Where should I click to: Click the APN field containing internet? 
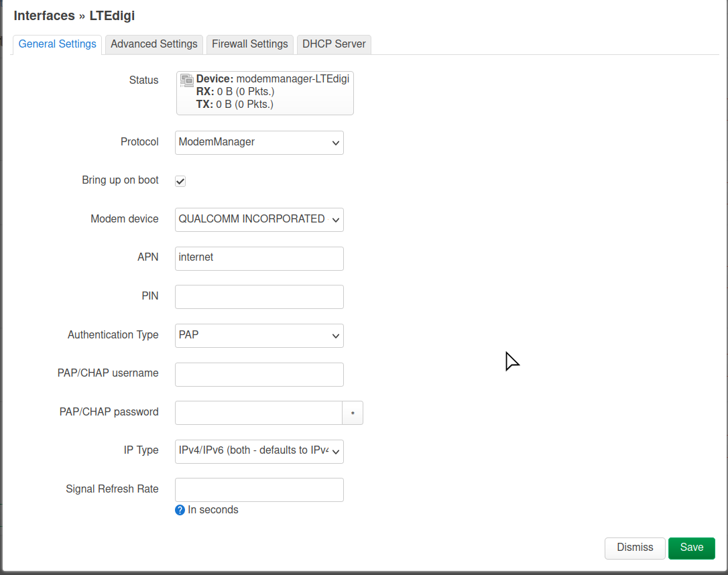[x=259, y=259]
